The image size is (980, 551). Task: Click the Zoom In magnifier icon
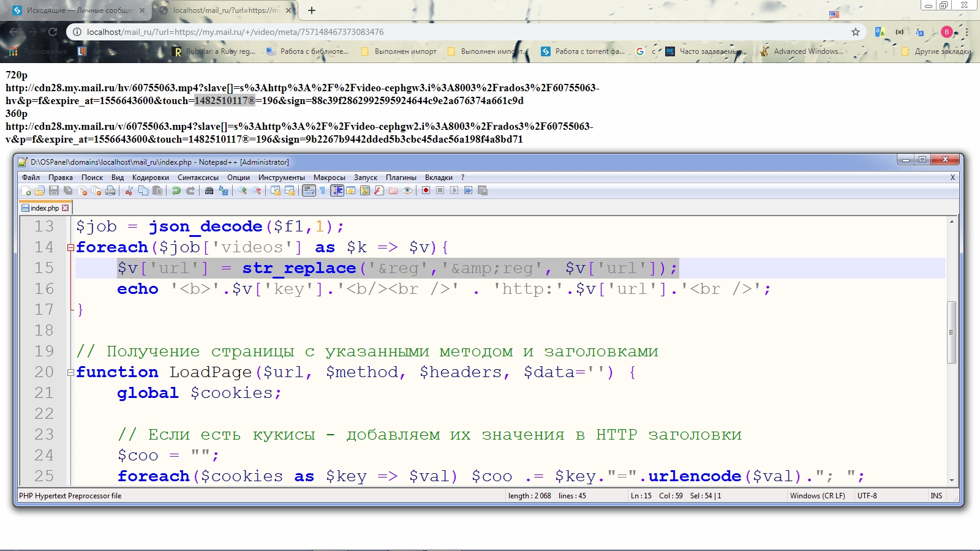point(243,191)
